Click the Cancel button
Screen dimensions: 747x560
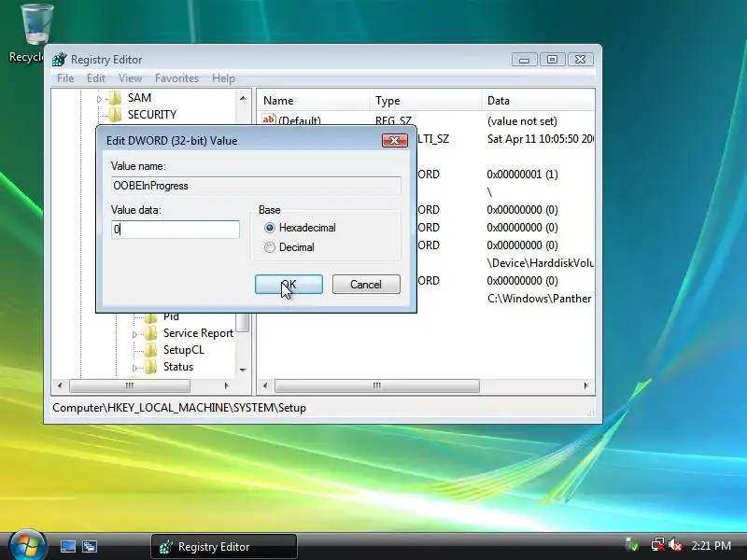click(x=366, y=285)
